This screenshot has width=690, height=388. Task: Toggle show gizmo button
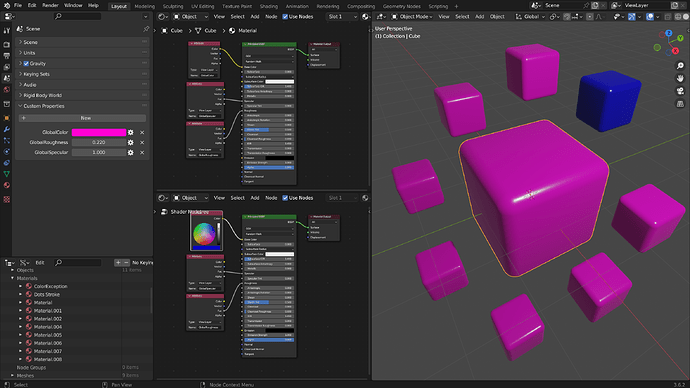631,17
